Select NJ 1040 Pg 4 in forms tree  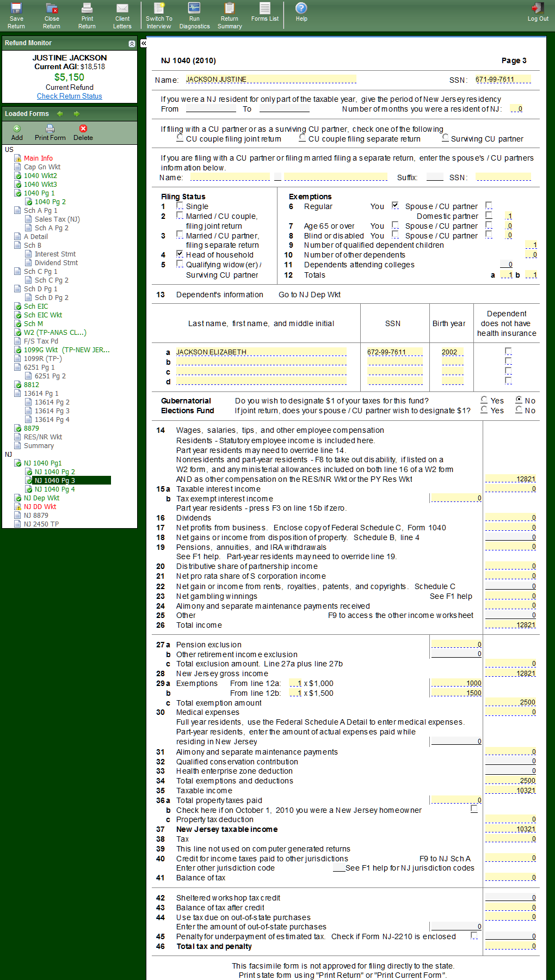54,489
